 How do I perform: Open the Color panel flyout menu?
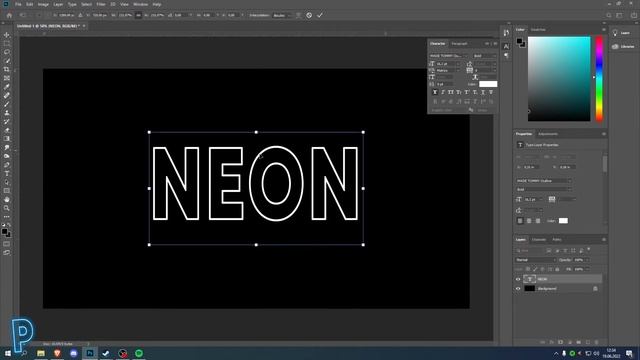(604, 29)
